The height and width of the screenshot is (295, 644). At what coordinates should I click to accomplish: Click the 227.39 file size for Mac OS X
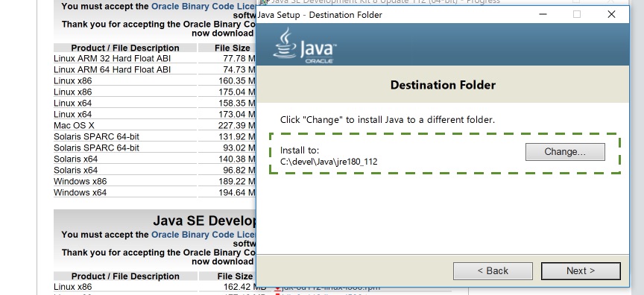[237, 125]
